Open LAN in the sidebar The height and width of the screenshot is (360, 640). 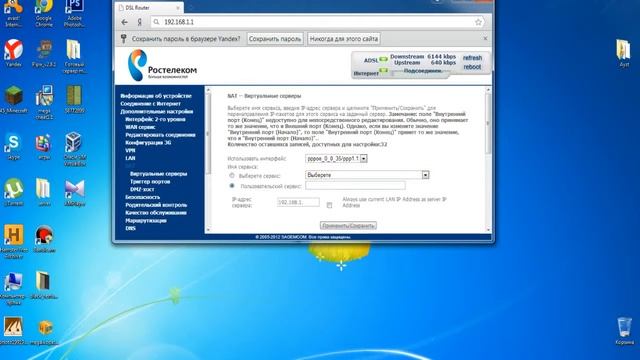(130, 158)
